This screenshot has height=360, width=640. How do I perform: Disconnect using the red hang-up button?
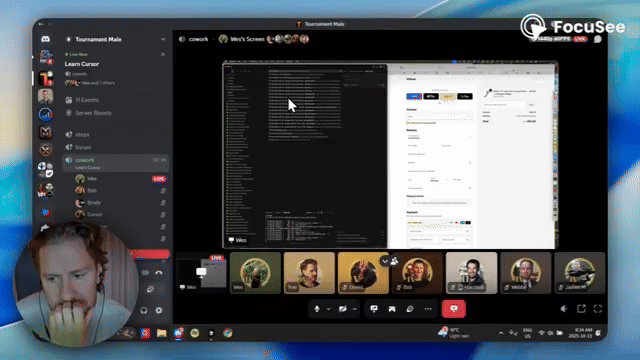pyautogui.click(x=453, y=309)
